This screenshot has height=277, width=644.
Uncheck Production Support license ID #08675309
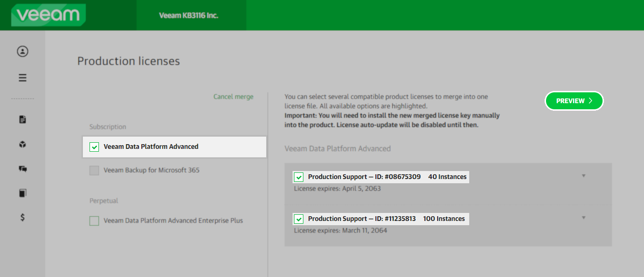point(298,177)
